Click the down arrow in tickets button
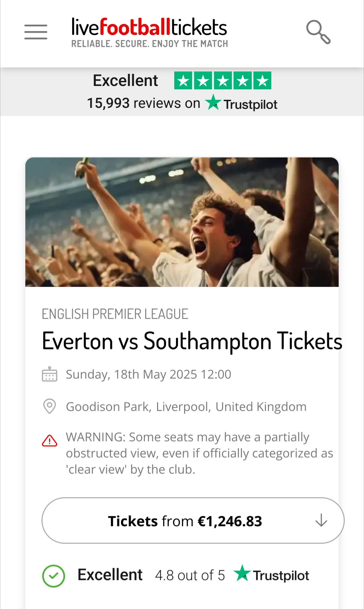 tap(321, 520)
